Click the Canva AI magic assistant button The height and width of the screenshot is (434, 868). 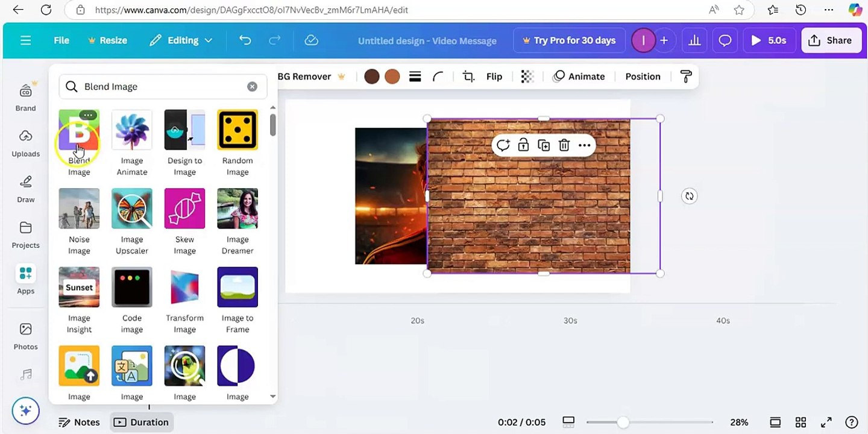[x=25, y=411]
